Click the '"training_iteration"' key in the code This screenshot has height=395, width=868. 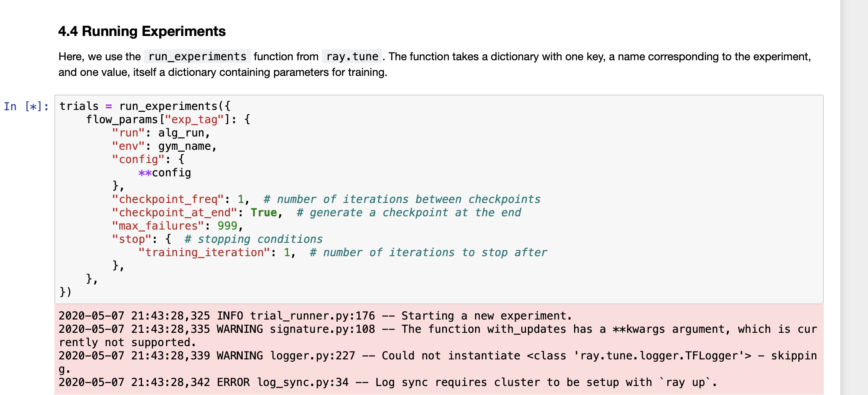tap(204, 253)
